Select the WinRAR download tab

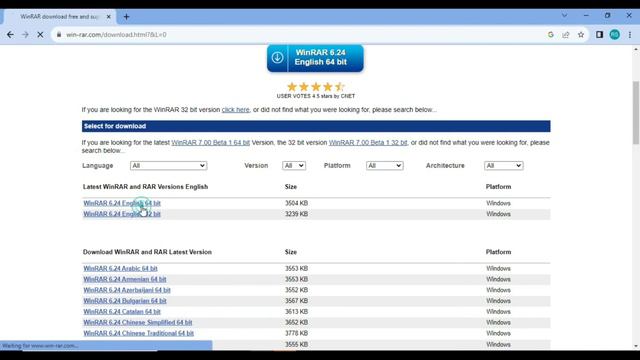click(59, 17)
